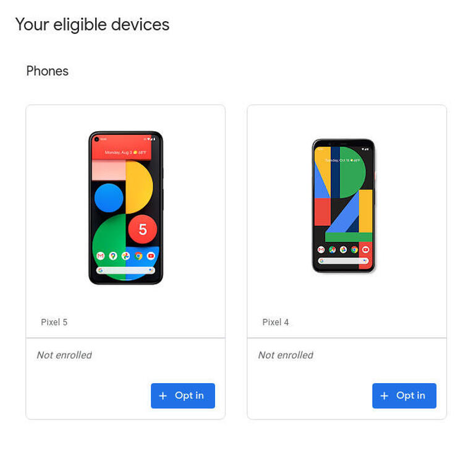
Task: Click the plus icon on Pixel 4 Opt in
Action: (385, 396)
